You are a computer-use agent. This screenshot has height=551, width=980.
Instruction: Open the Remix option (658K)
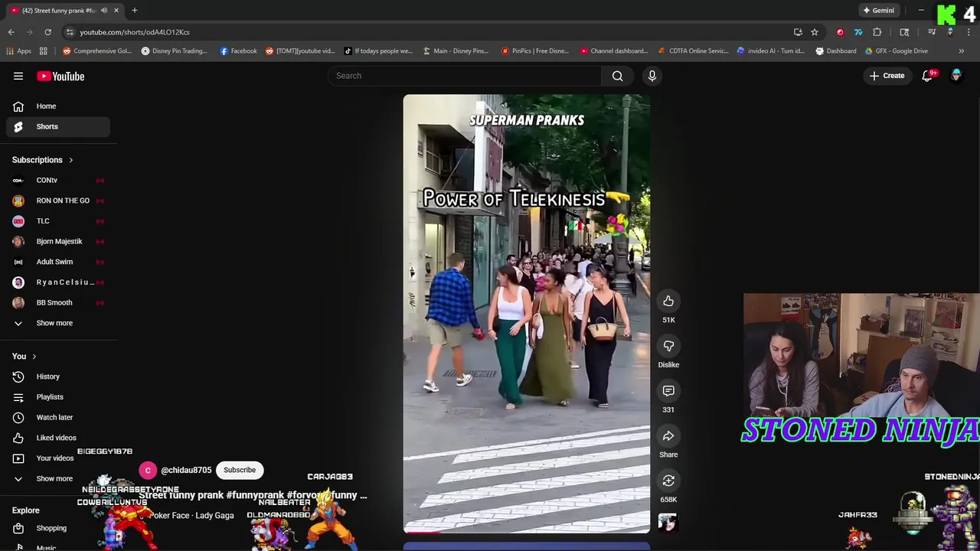[x=668, y=481]
